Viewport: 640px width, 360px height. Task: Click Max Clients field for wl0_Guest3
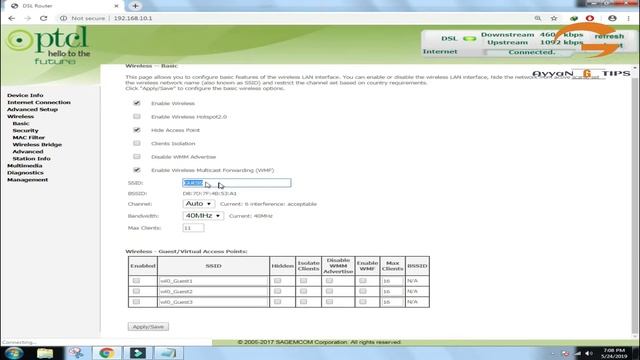392,302
